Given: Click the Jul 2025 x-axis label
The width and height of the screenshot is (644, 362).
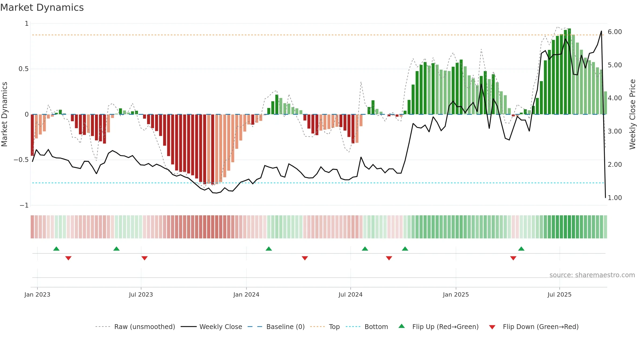Looking at the screenshot, I should tap(559, 294).
